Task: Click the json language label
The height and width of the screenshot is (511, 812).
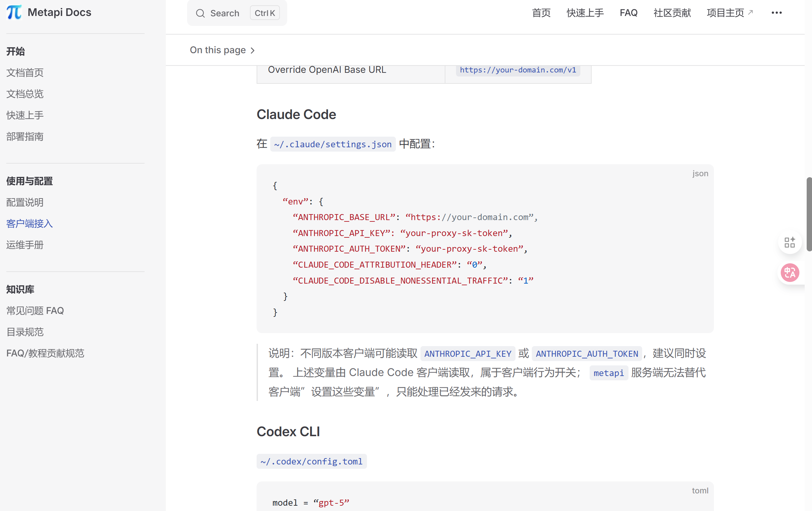Action: tap(700, 173)
